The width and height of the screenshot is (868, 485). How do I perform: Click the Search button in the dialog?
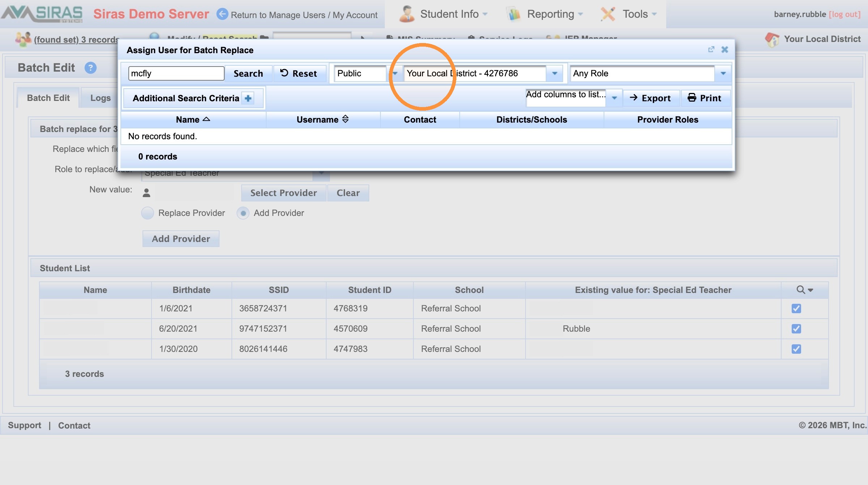[248, 73]
